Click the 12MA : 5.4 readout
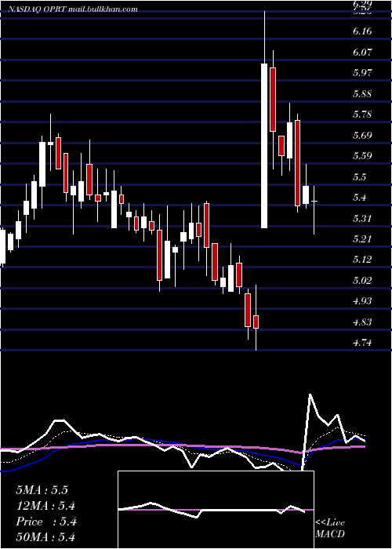The height and width of the screenshot is (549, 392). pos(45,506)
